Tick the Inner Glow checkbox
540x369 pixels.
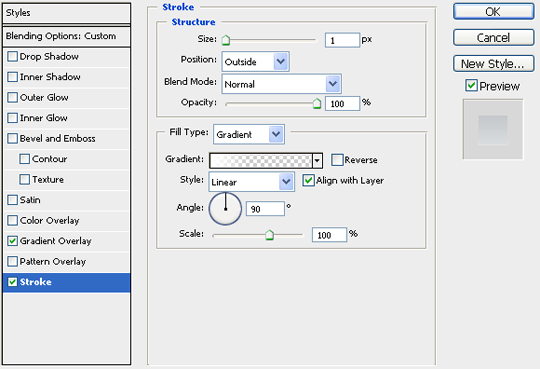point(12,118)
